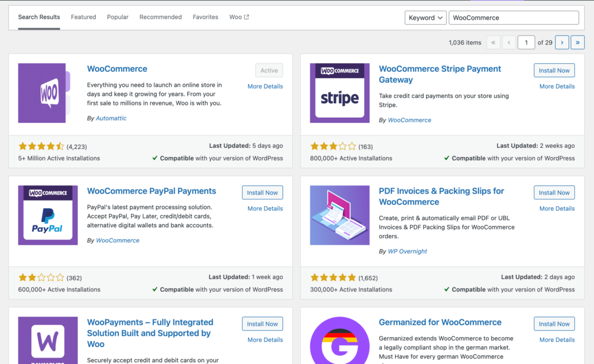Open the Woo external link tab

[239, 17]
